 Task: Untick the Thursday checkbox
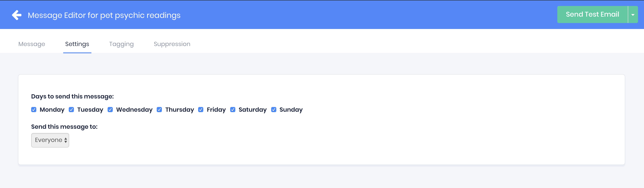pyautogui.click(x=159, y=110)
